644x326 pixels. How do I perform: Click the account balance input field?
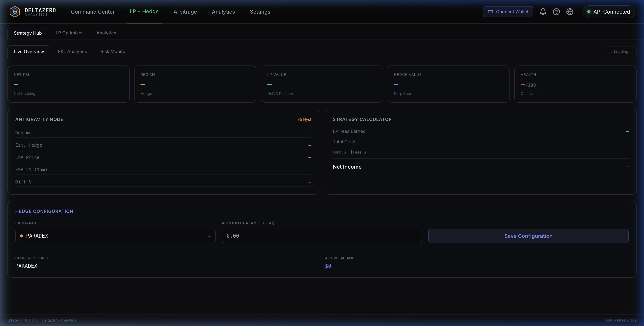322,236
